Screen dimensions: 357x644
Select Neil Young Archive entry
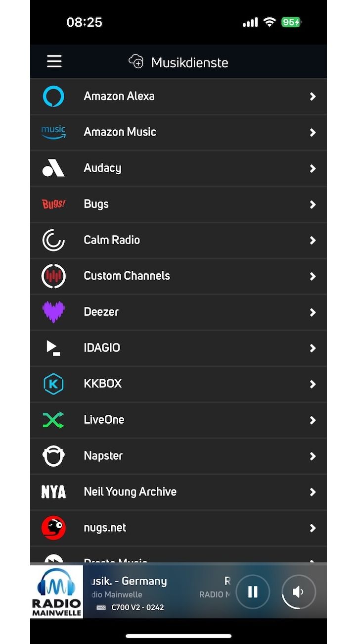[178, 492]
